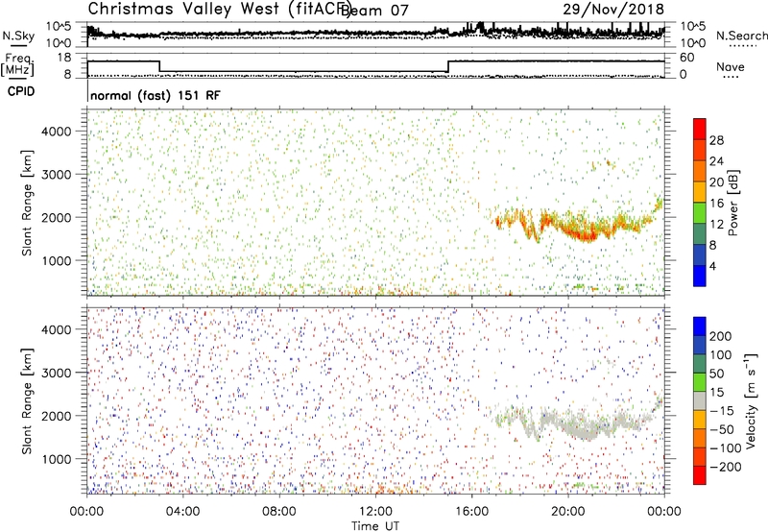Click the '12:00' time tick label
The image size is (768, 532).
pos(375,512)
